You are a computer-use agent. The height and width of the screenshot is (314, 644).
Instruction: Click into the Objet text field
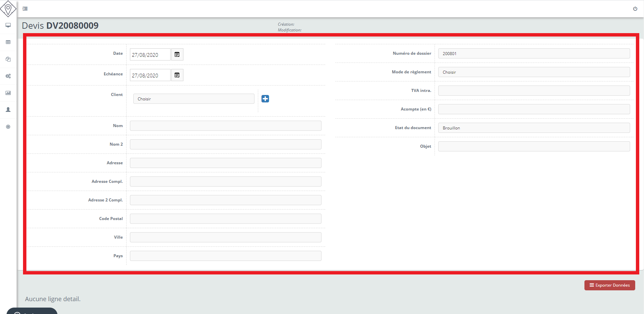pyautogui.click(x=534, y=146)
